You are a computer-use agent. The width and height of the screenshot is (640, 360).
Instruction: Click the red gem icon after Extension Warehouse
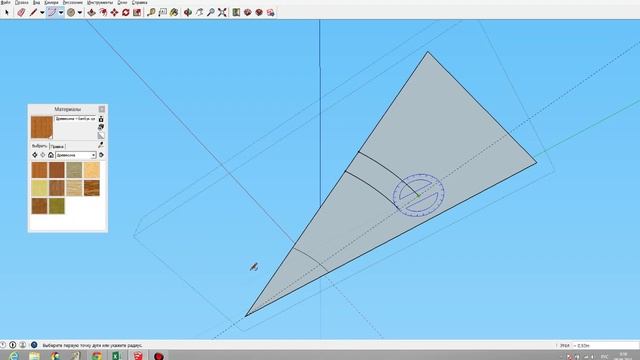point(259,12)
